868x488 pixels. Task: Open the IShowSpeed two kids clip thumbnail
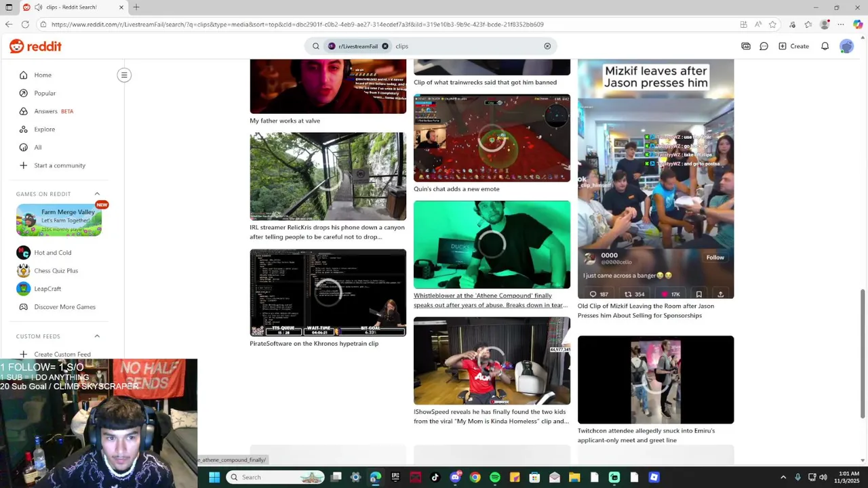pos(492,361)
